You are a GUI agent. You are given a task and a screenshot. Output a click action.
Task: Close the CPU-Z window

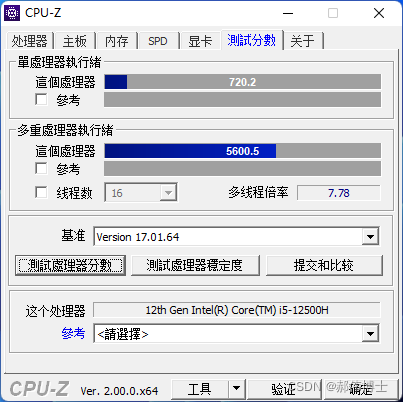(379, 13)
